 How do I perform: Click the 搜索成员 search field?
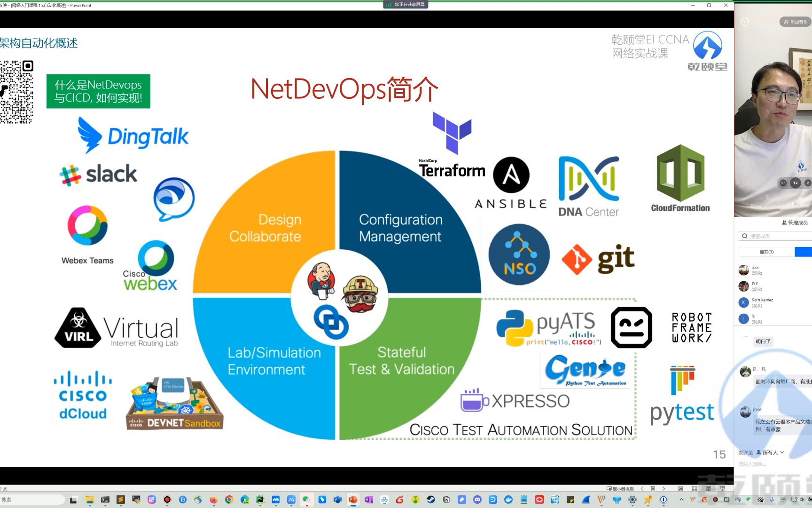775,236
